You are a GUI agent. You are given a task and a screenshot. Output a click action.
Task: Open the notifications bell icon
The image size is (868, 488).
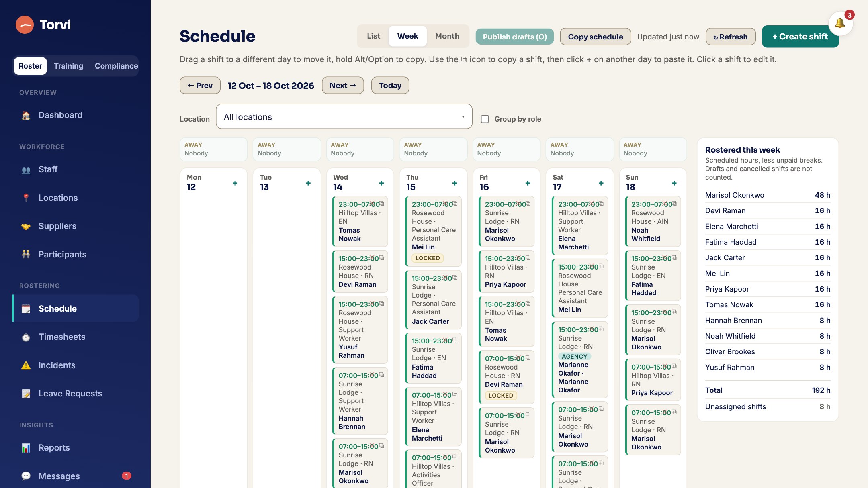pyautogui.click(x=840, y=24)
